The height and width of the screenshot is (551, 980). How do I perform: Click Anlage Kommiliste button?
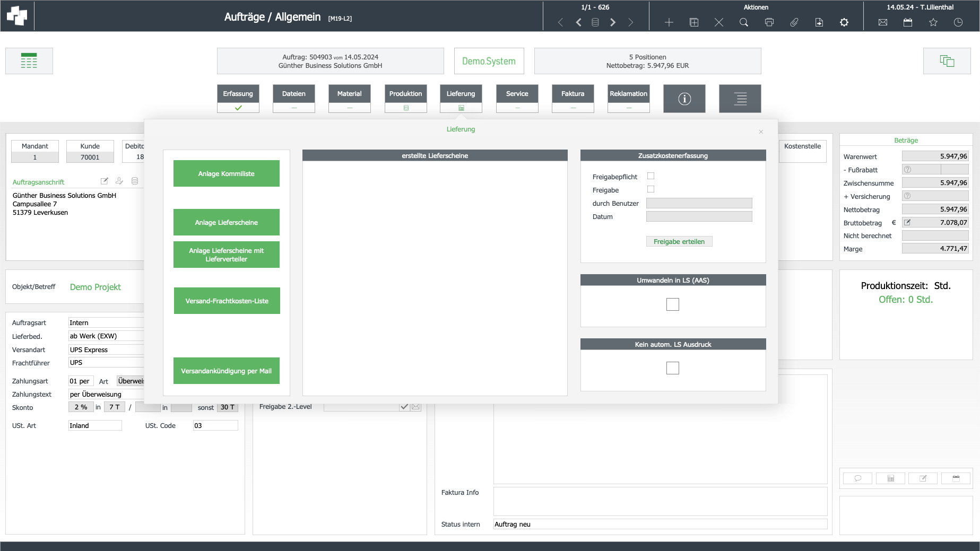pos(227,173)
